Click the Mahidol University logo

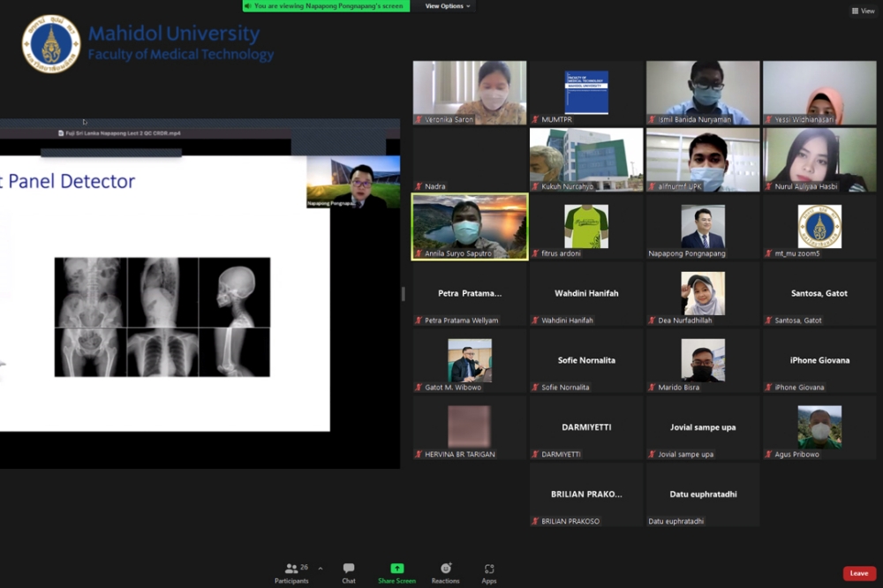pyautogui.click(x=51, y=43)
